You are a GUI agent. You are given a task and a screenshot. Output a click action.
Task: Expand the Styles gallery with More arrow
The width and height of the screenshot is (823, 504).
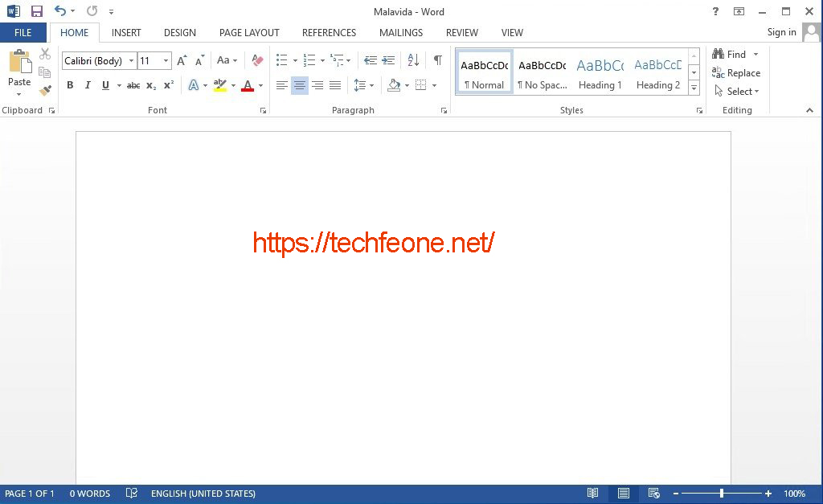694,88
